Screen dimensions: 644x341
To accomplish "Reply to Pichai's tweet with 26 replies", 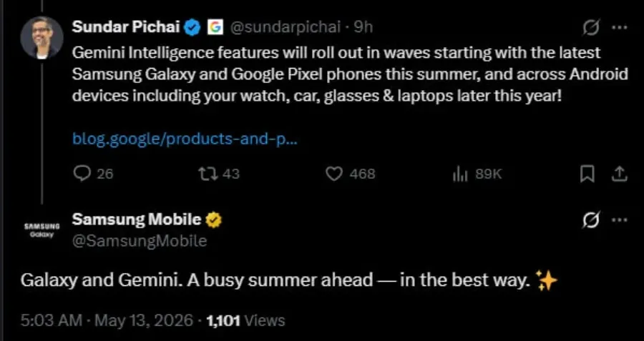I will point(93,174).
